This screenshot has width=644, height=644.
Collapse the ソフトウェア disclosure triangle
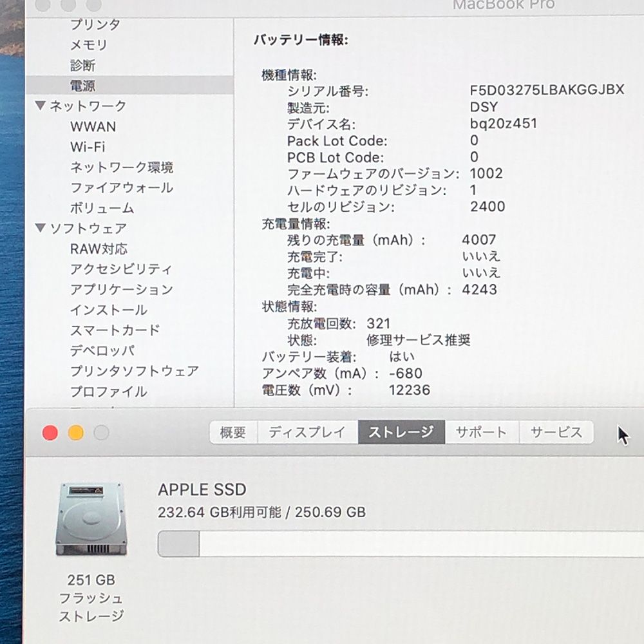[40, 228]
